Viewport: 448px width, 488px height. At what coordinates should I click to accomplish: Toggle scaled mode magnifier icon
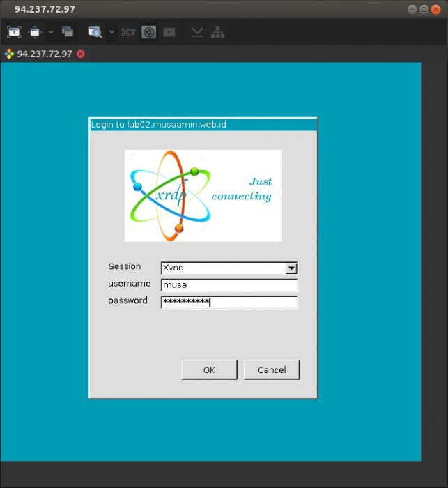click(95, 32)
